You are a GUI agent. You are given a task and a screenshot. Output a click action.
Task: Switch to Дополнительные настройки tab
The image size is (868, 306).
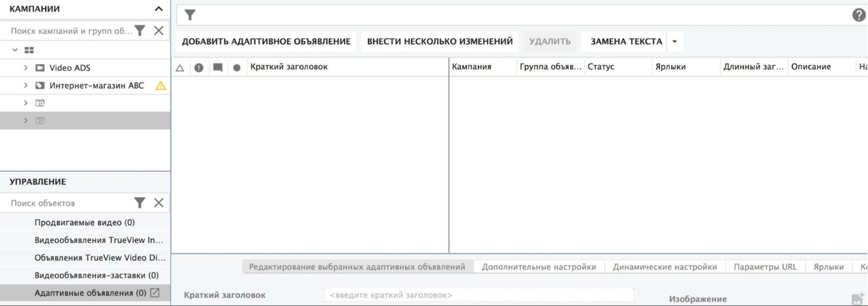coord(539,267)
